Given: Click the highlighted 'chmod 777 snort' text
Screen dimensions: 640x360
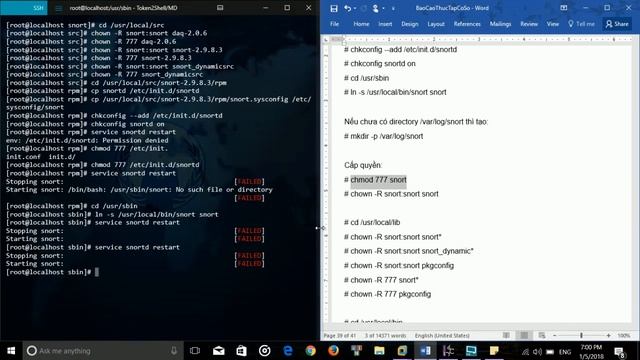Looking at the screenshot, I should (378, 180).
